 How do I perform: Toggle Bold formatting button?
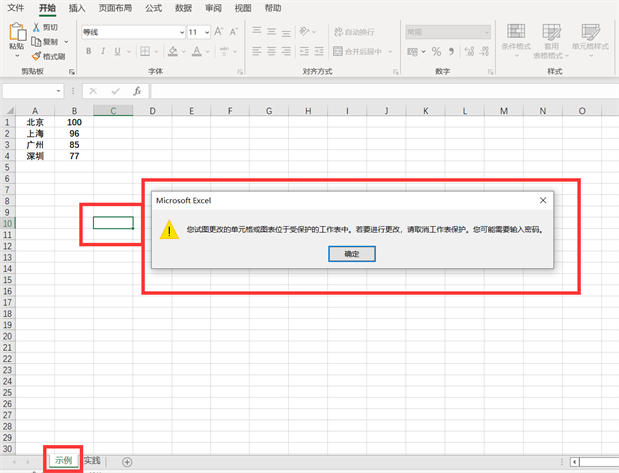click(x=88, y=52)
